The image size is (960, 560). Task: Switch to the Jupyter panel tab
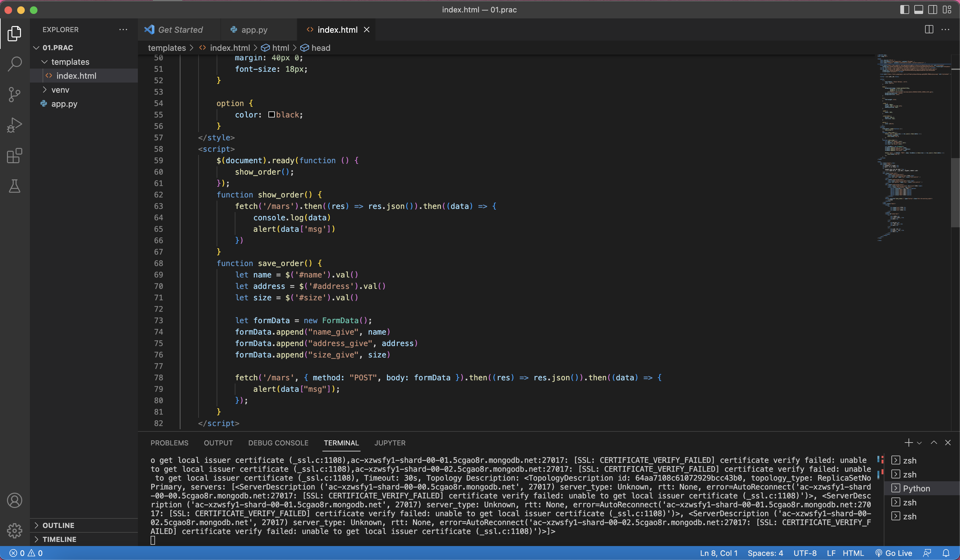tap(390, 443)
